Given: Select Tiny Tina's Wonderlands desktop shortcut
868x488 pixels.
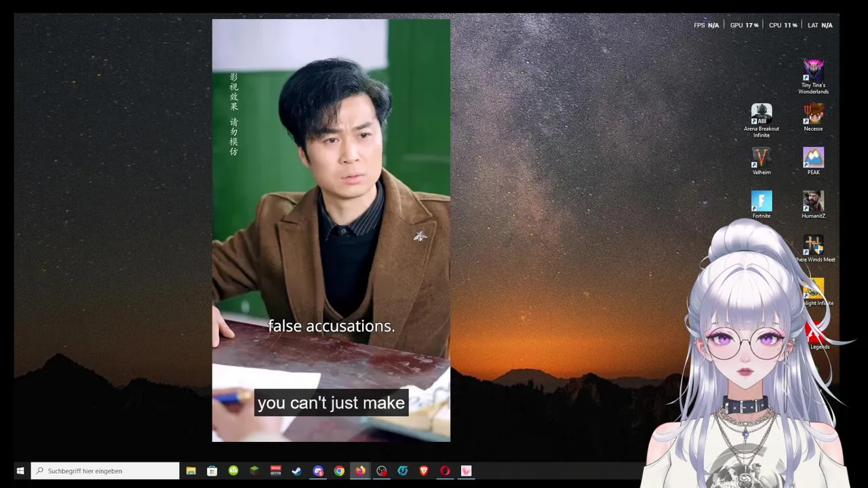Looking at the screenshot, I should pos(814,77).
